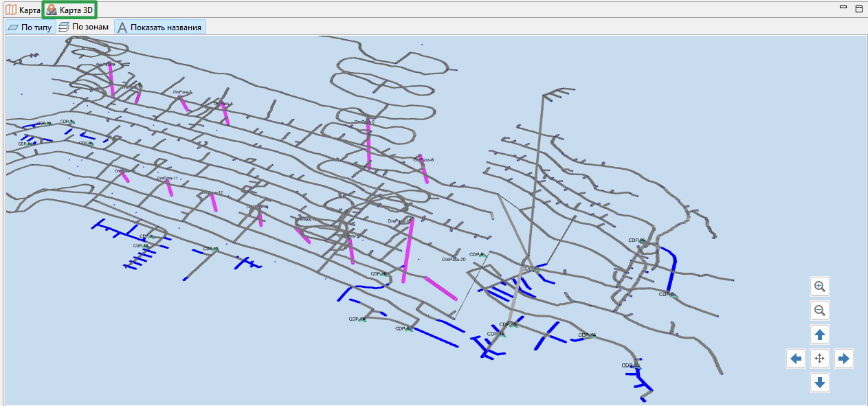Toggle the По типу view mode
This screenshot has width=868, height=406.
click(30, 27)
